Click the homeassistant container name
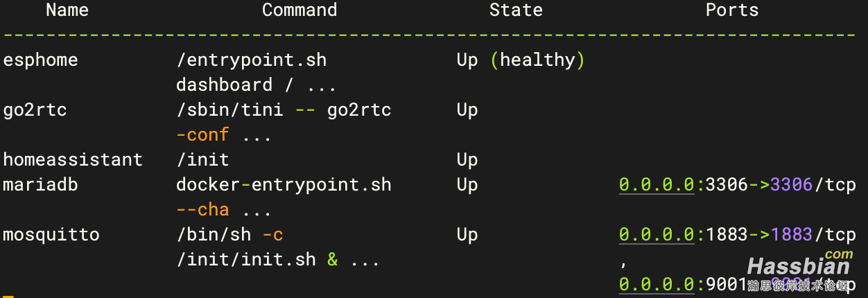Image resolution: width=868 pixels, height=298 pixels. [73, 160]
